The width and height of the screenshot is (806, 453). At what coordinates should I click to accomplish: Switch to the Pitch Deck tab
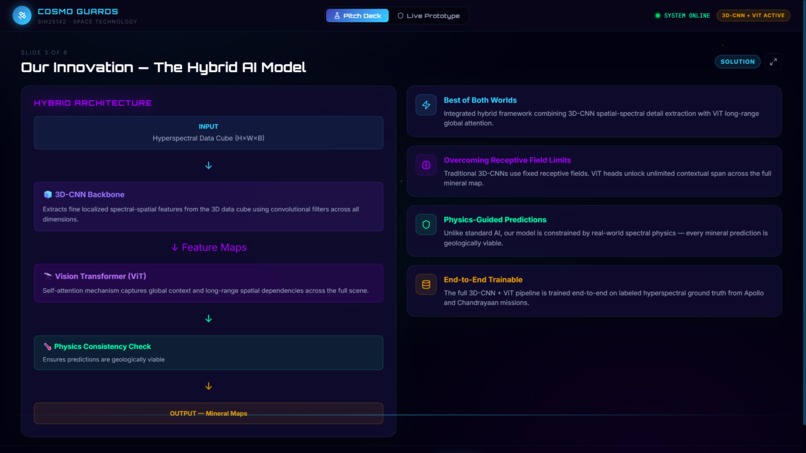pyautogui.click(x=357, y=16)
